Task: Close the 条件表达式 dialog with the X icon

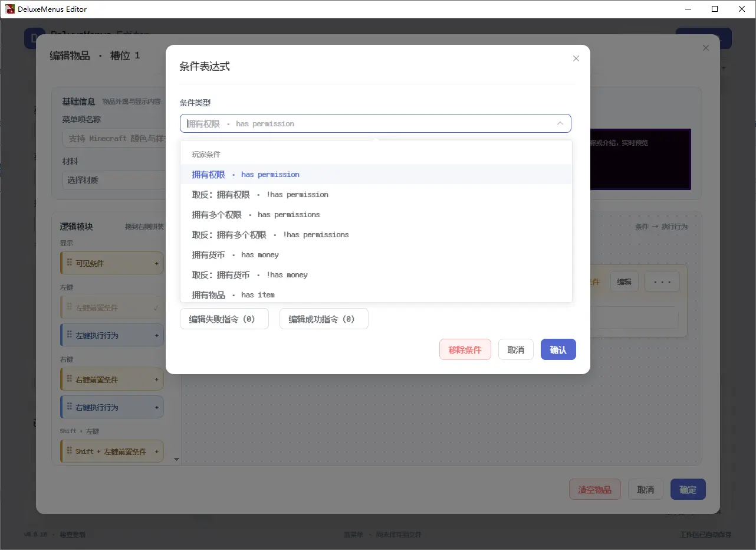Action: [576, 58]
